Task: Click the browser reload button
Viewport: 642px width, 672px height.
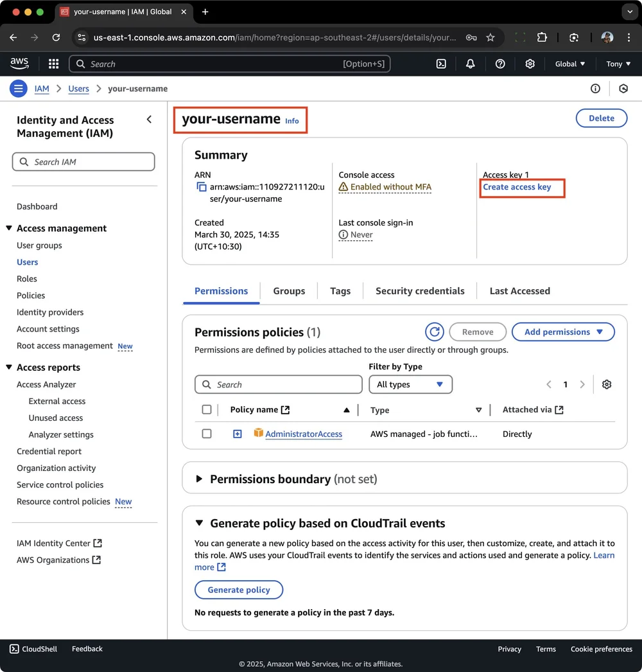Action: (56, 37)
